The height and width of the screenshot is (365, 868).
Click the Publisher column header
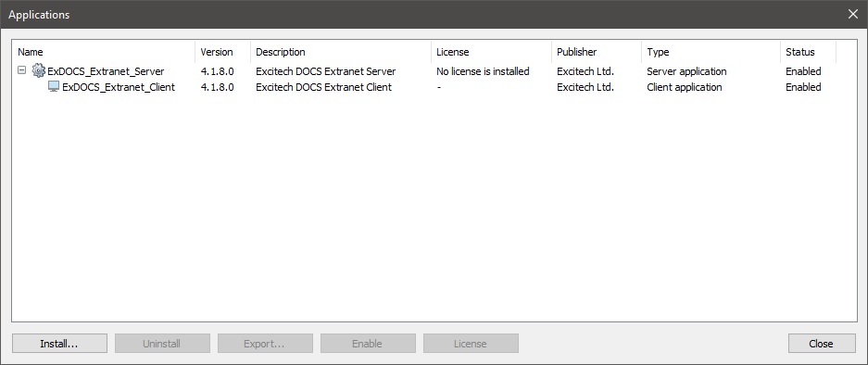click(x=597, y=52)
